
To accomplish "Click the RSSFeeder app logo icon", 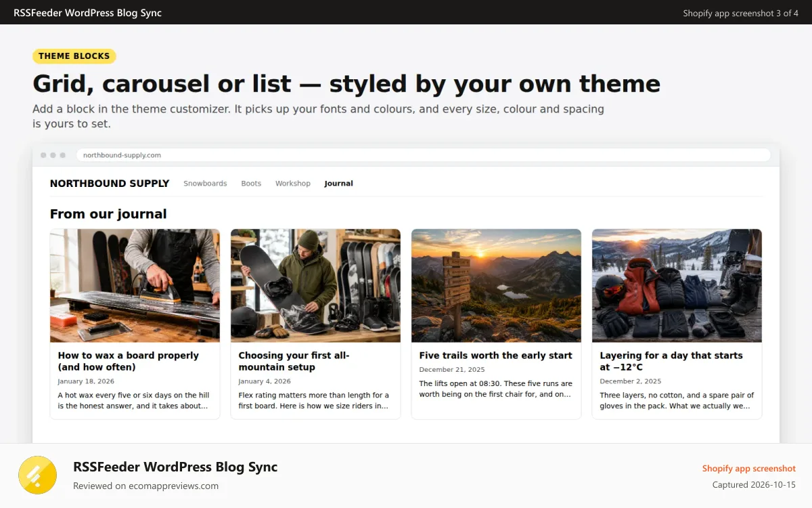I will tap(38, 475).
